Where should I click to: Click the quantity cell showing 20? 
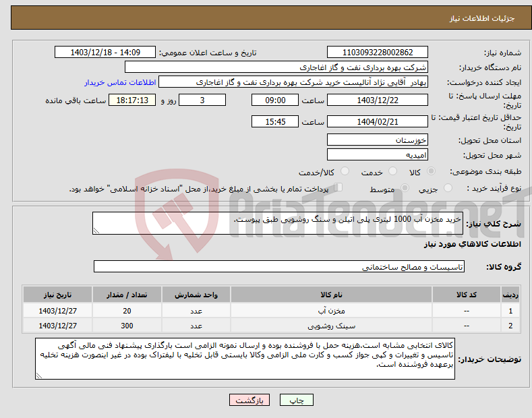point(127,310)
